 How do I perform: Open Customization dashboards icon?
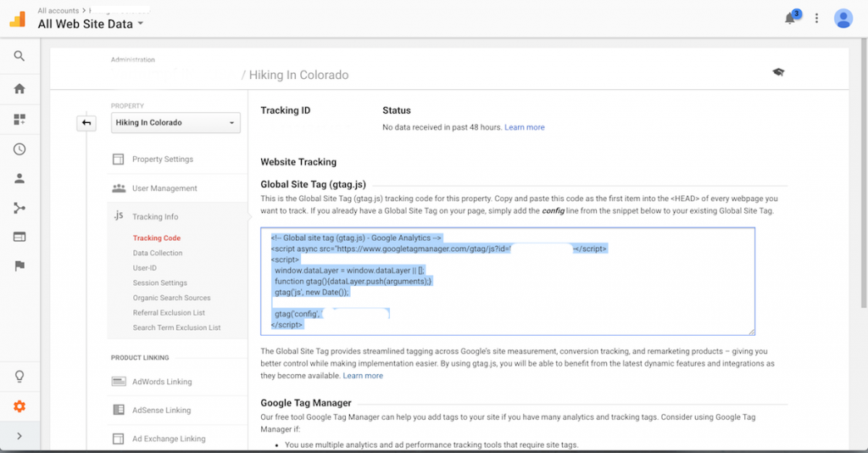pyautogui.click(x=19, y=119)
